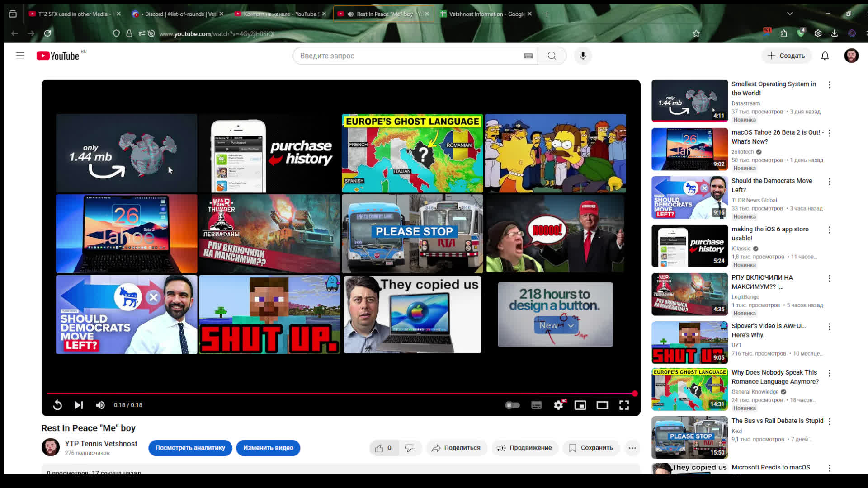Viewport: 868px width, 488px height.
Task: Click the address bar URL
Action: [217, 34]
